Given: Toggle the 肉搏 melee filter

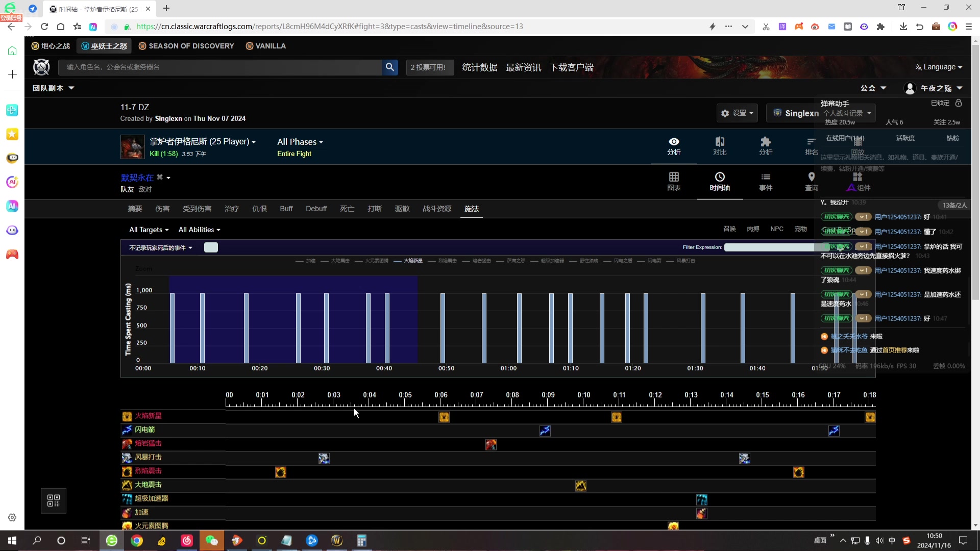Looking at the screenshot, I should point(753,229).
